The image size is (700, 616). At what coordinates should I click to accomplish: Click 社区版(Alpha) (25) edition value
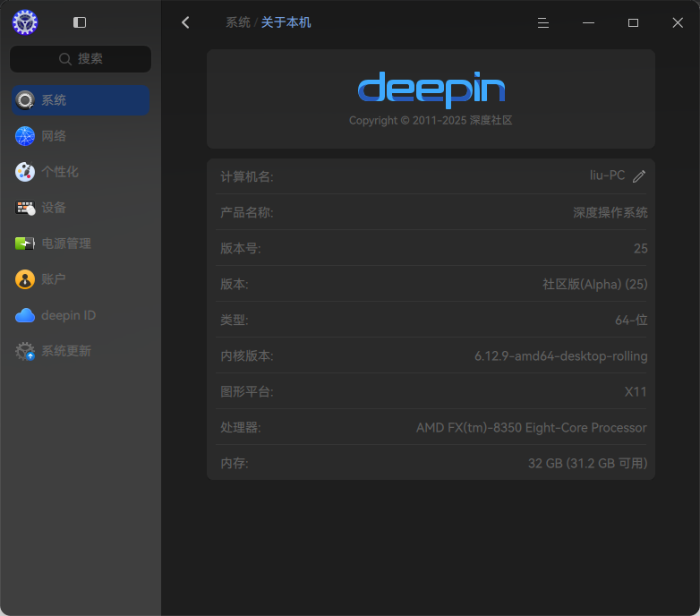click(595, 285)
